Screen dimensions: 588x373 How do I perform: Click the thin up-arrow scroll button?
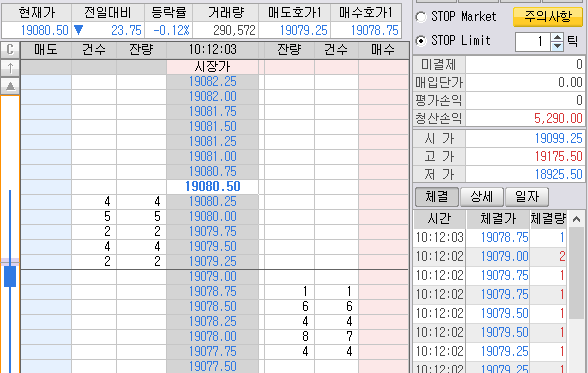tap(10, 68)
